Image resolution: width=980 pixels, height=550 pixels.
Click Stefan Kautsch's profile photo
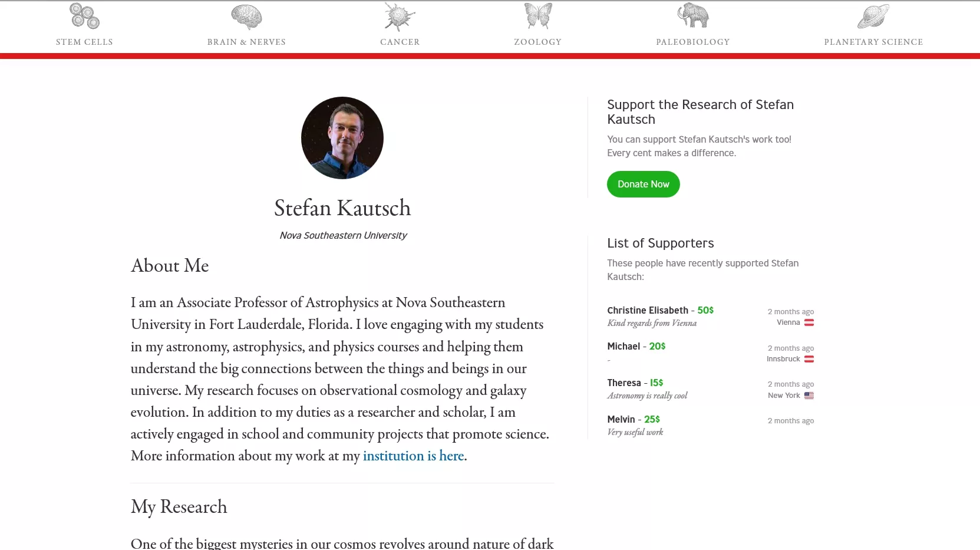coord(342,138)
